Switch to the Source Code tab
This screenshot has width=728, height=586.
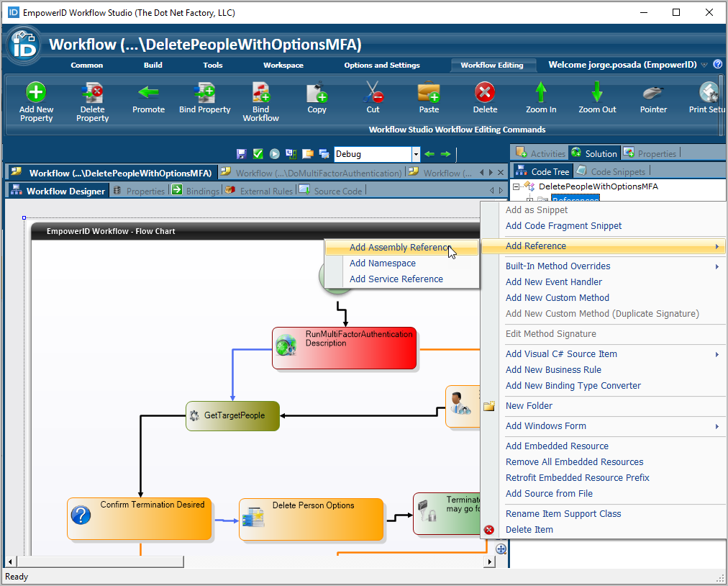click(x=337, y=191)
